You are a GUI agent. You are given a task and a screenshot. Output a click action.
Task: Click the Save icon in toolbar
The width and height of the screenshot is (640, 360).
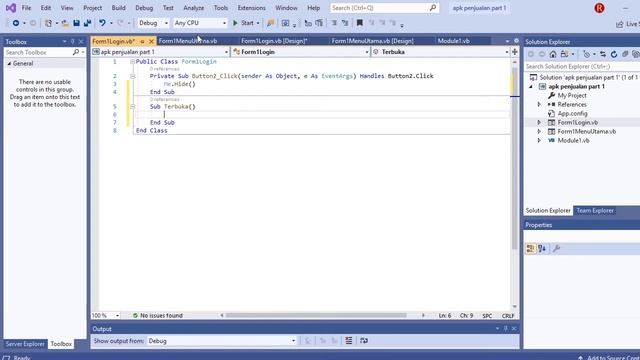[76, 23]
